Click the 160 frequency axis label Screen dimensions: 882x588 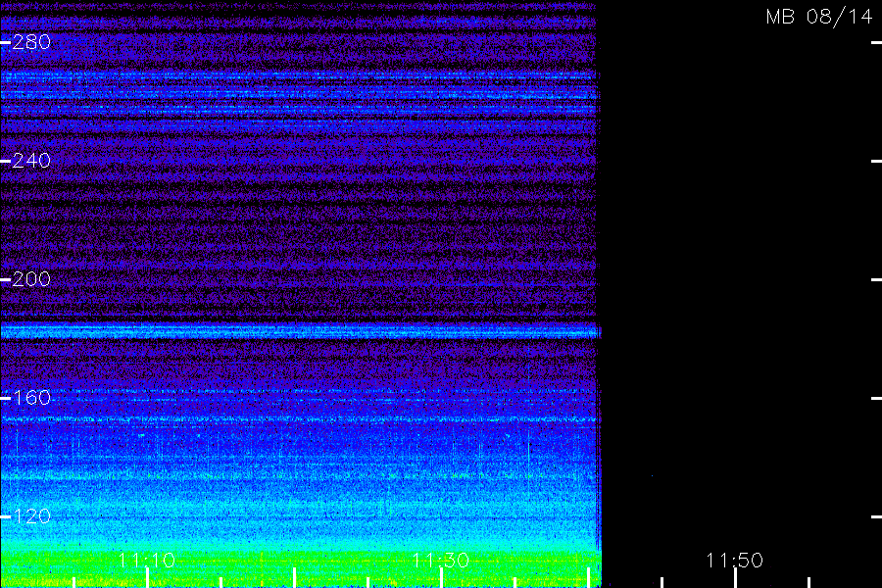[31, 398]
